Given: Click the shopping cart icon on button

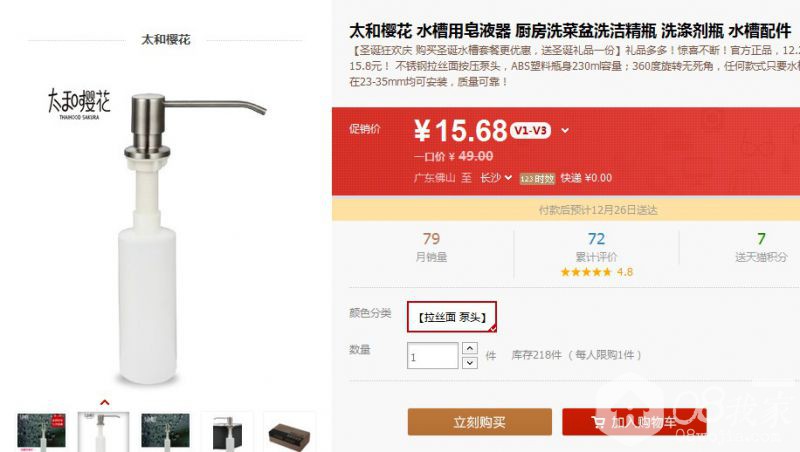Looking at the screenshot, I should coord(598,422).
